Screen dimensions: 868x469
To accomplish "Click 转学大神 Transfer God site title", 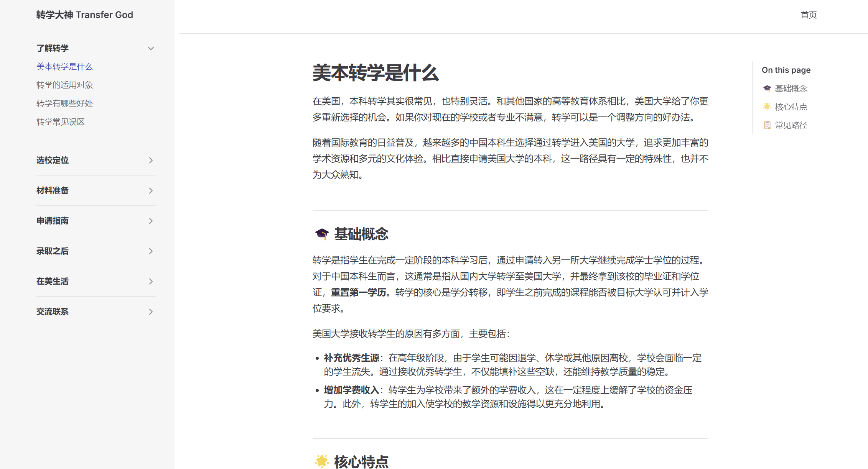I will 84,15.
